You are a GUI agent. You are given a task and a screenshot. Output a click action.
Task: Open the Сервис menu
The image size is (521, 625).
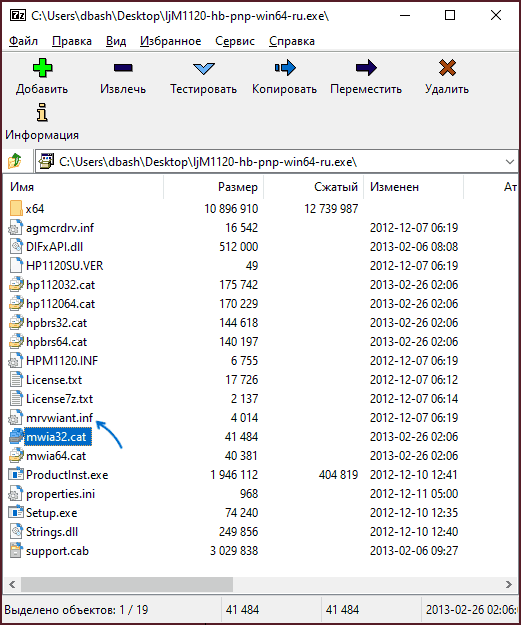[235, 41]
